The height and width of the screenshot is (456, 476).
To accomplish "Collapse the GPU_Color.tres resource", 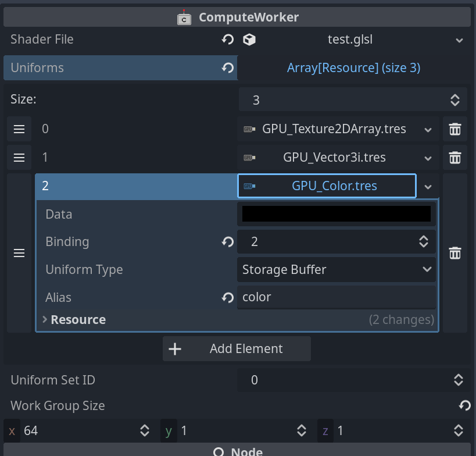I will 327,186.
